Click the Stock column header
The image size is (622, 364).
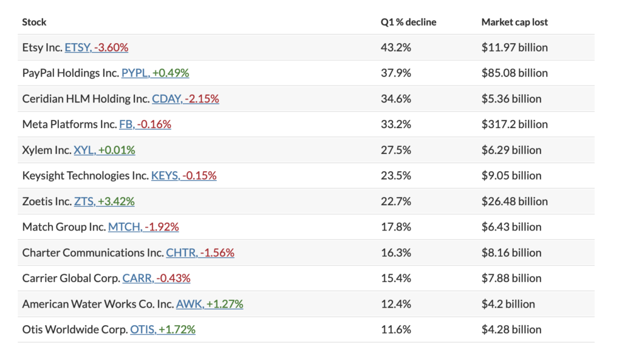click(x=34, y=22)
